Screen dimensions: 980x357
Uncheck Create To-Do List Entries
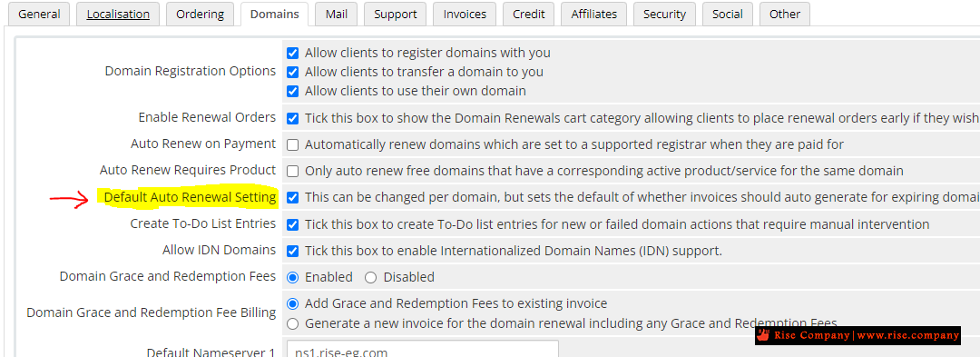click(292, 223)
